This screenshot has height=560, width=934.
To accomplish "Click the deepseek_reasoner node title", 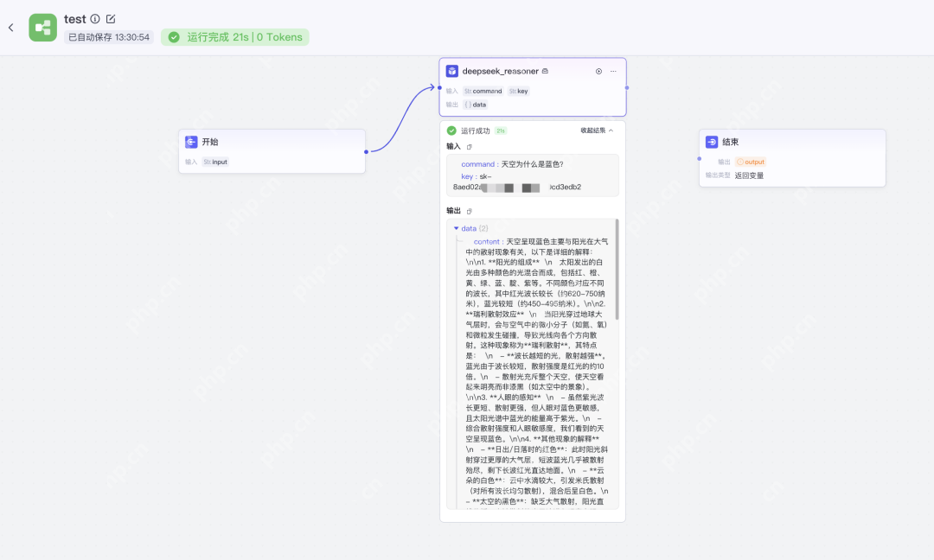I will click(501, 71).
